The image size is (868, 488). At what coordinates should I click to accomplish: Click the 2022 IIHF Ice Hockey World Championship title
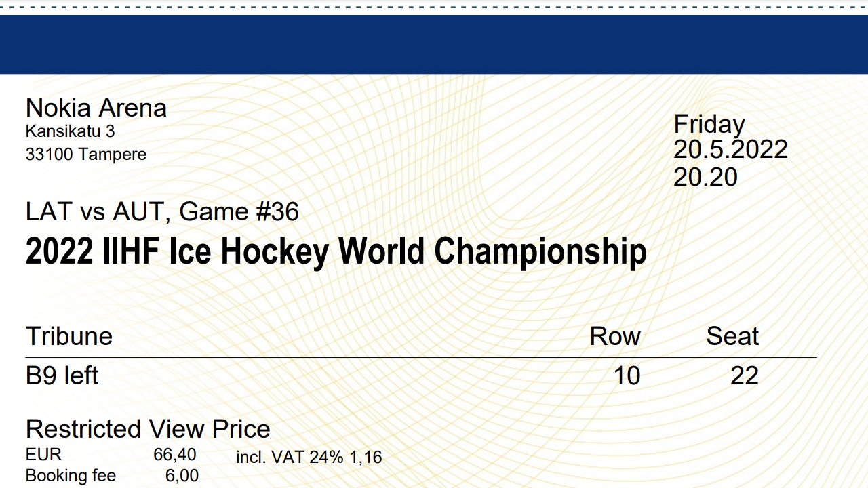[336, 251]
